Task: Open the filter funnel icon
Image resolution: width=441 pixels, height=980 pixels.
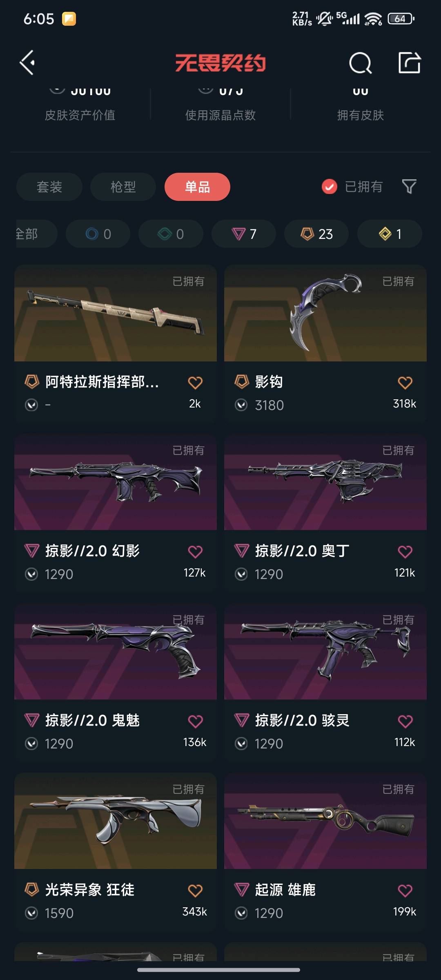Action: pyautogui.click(x=409, y=187)
